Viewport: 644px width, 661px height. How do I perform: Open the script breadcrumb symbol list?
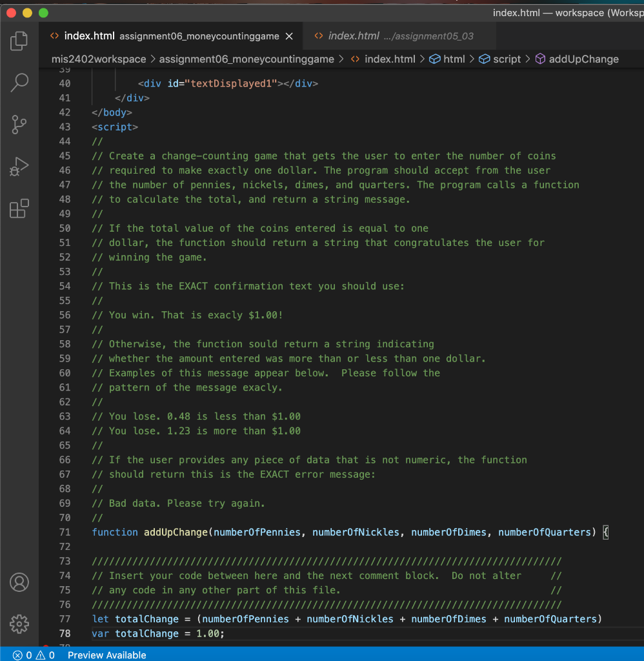[507, 59]
